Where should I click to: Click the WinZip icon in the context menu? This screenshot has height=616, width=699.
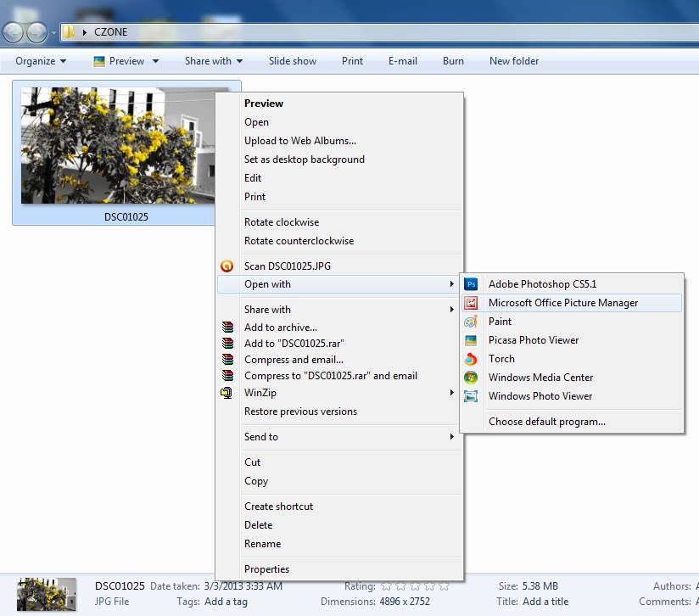click(226, 393)
